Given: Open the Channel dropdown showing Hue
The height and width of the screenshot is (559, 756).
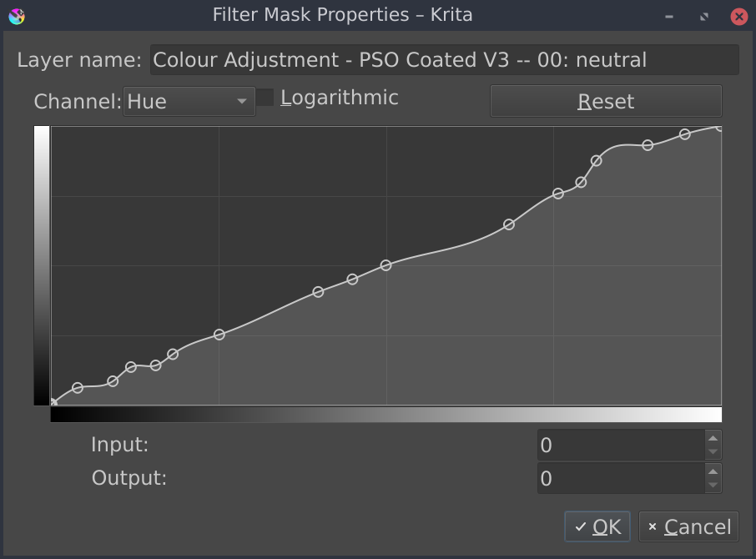Looking at the screenshot, I should point(188,100).
